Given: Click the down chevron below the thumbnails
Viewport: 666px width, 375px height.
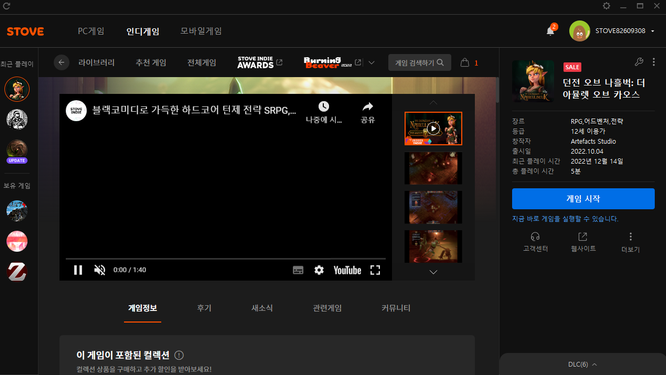Looking at the screenshot, I should (433, 272).
